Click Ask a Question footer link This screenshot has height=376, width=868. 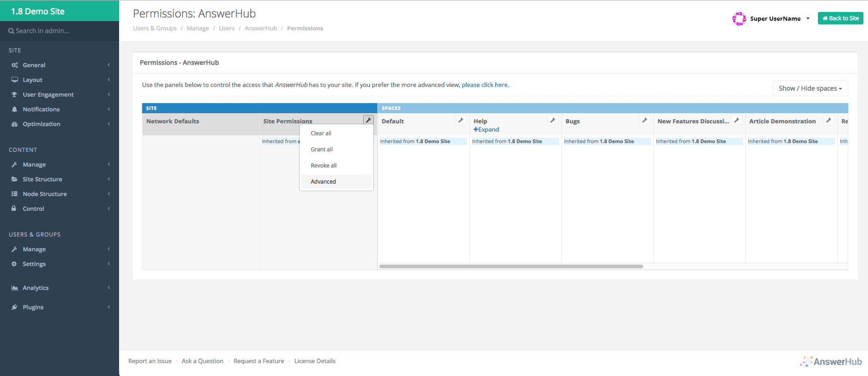202,361
